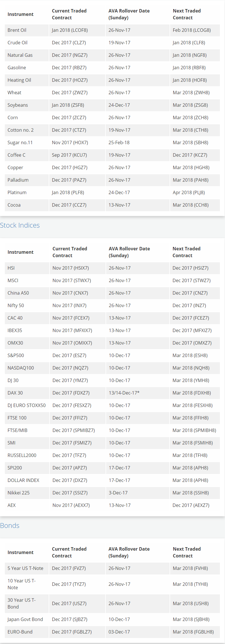225x644 pixels.
Task: Select the Brent Oil instrument cell
Action: tap(17, 30)
